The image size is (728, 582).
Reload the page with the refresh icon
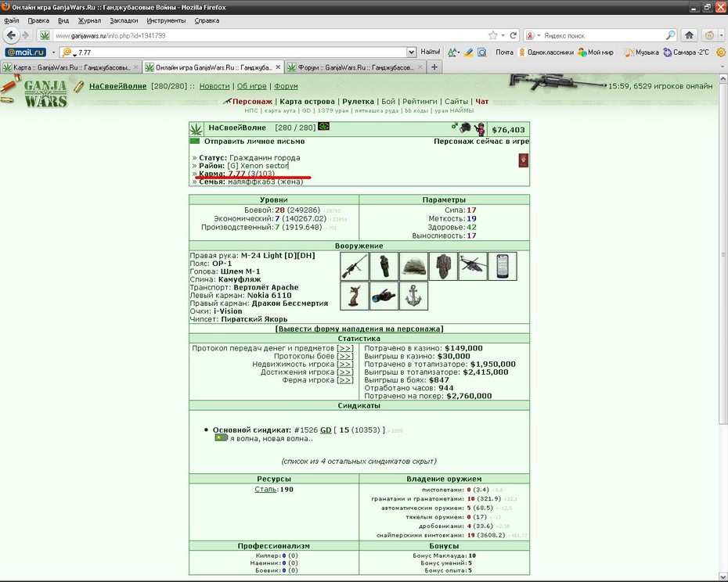(x=513, y=35)
